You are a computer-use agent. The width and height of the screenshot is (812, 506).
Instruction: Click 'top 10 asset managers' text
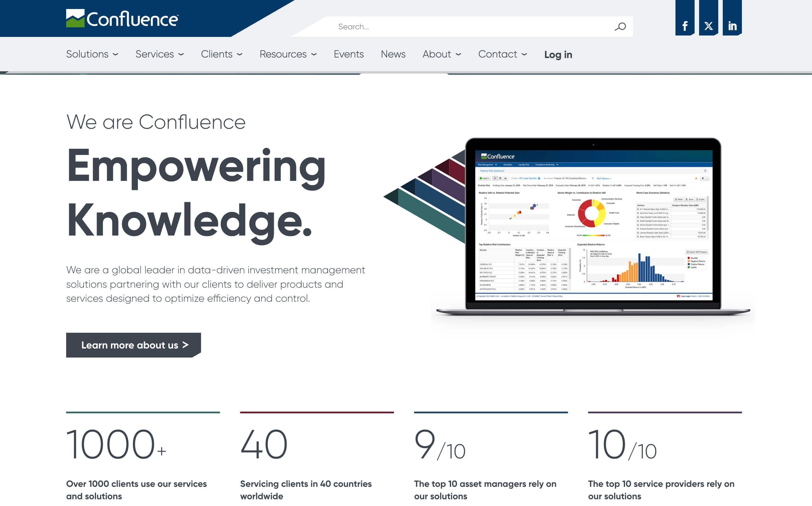pos(485,490)
